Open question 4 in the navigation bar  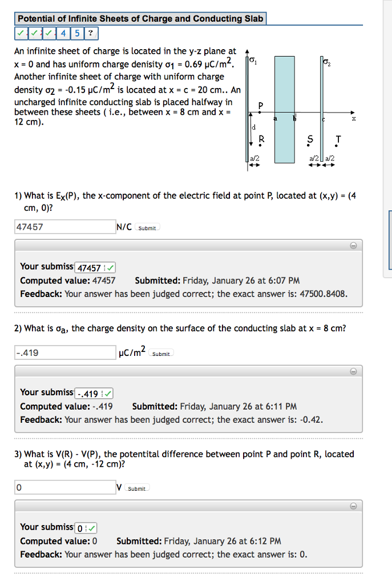click(63, 33)
